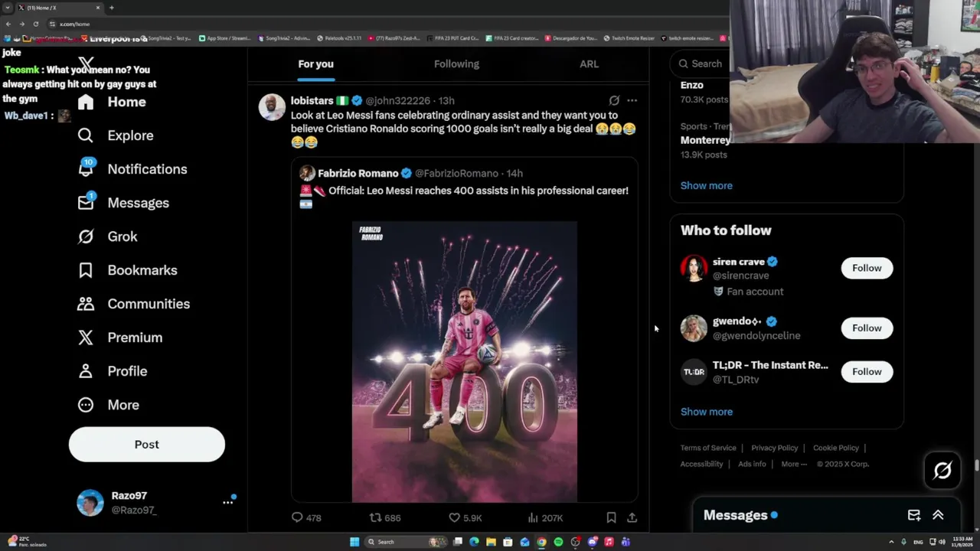This screenshot has width=980, height=551.
Task: Click the Home house icon
Action: [86, 102]
